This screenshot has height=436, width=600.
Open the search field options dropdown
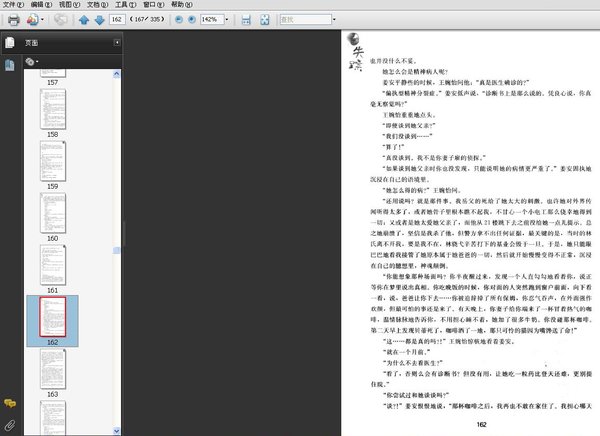pyautogui.click(x=334, y=20)
